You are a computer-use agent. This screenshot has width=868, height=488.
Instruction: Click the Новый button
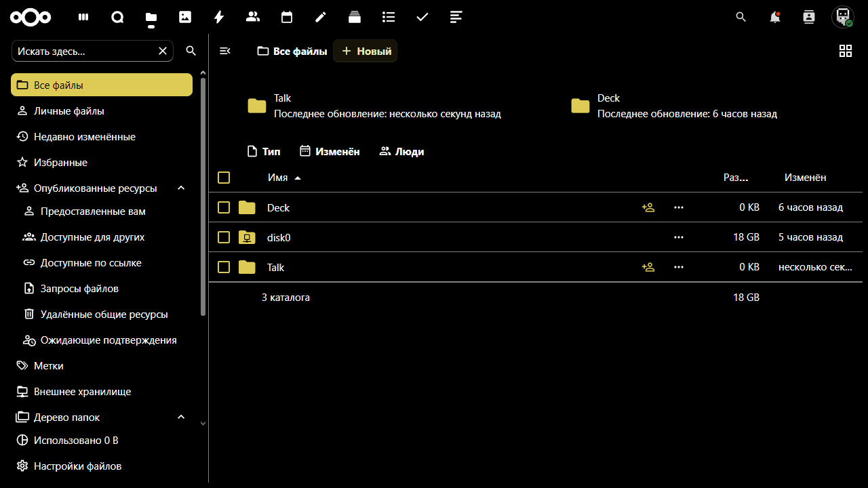click(x=365, y=50)
